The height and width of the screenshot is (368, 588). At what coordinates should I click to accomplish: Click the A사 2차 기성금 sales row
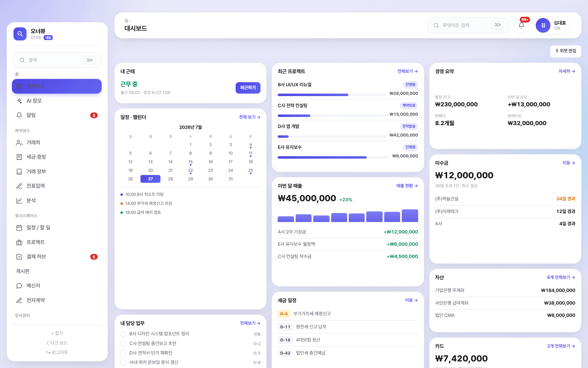tap(348, 232)
